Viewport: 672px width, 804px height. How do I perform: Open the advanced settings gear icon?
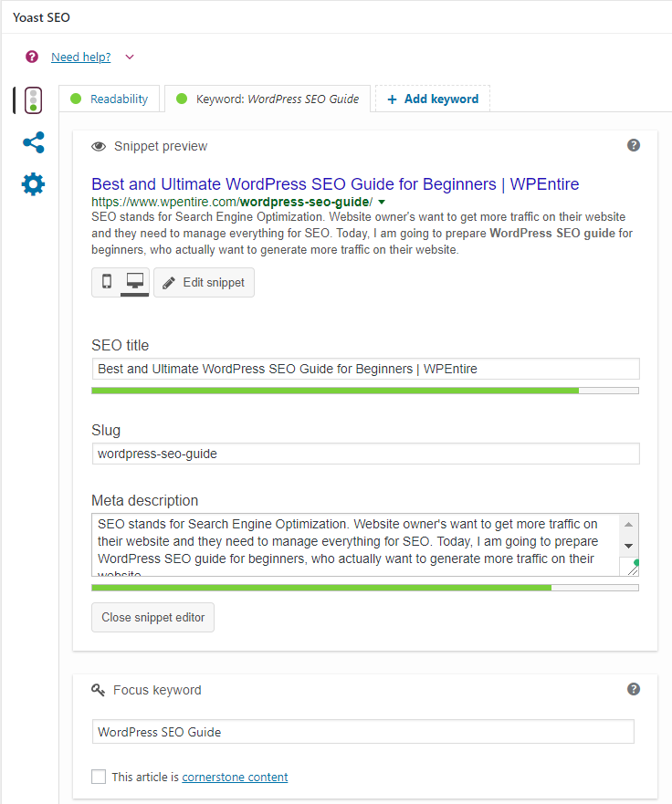[34, 184]
